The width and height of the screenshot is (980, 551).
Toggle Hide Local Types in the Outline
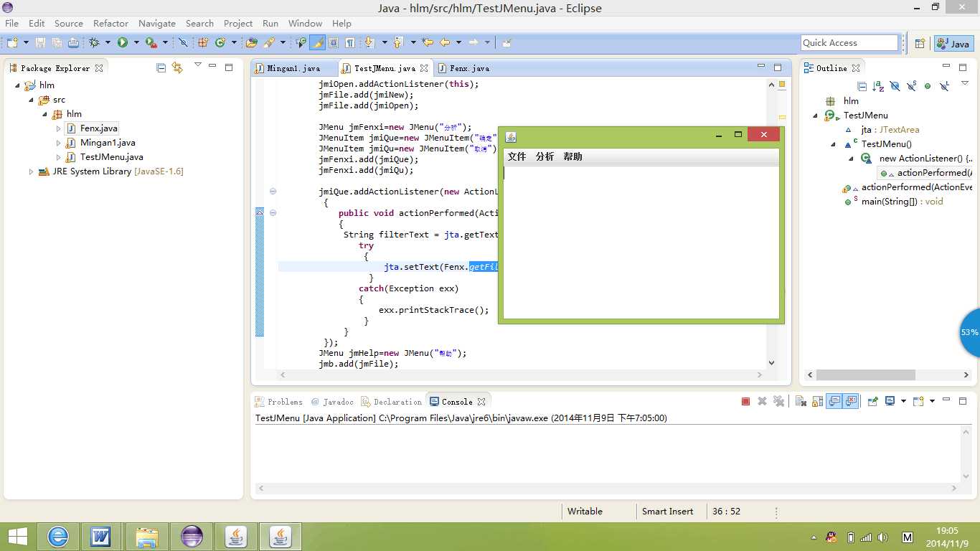(944, 86)
